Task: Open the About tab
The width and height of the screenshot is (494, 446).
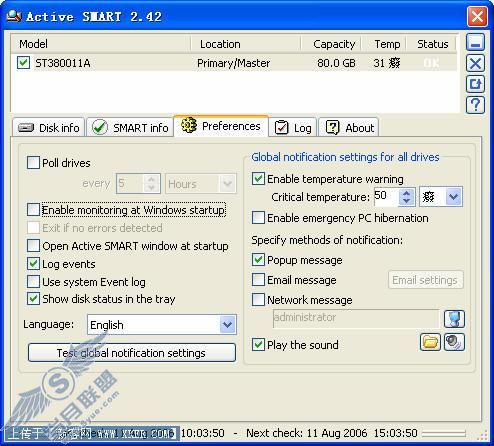Action: pyautogui.click(x=349, y=128)
